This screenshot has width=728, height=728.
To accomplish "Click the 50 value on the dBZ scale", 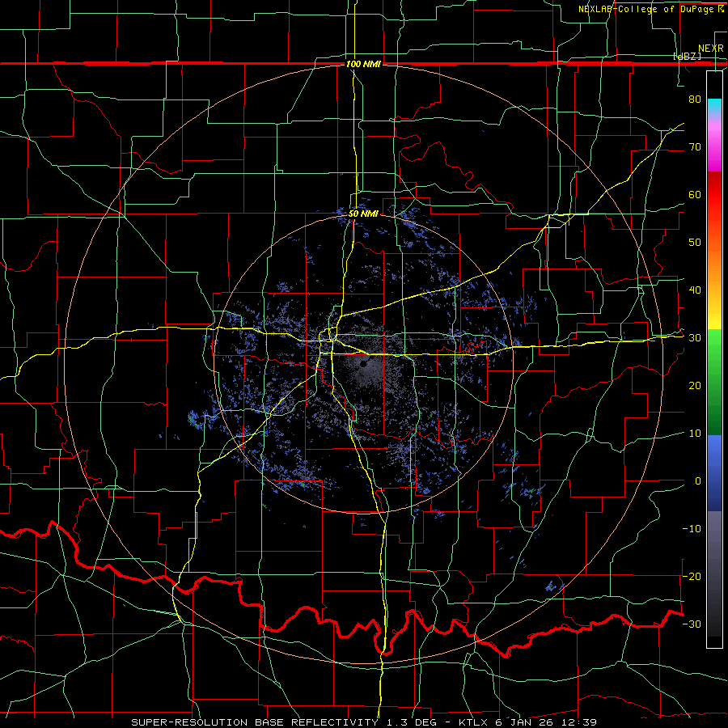I will click(x=695, y=243).
